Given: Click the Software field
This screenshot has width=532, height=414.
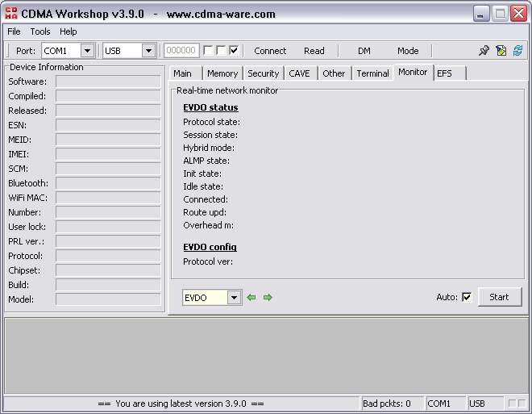Looking at the screenshot, I should 108,82.
